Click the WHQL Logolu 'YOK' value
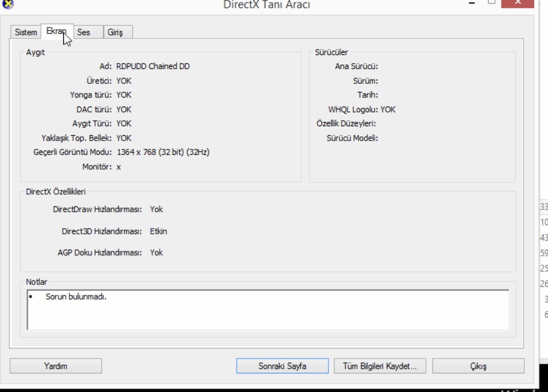The width and height of the screenshot is (548, 392). [x=388, y=109]
